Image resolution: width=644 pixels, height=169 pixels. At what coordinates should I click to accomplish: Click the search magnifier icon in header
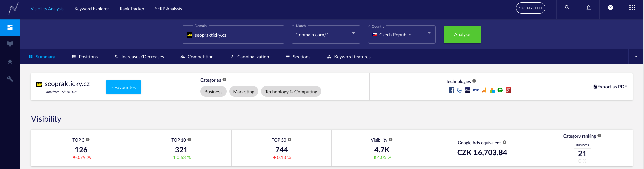(x=567, y=7)
